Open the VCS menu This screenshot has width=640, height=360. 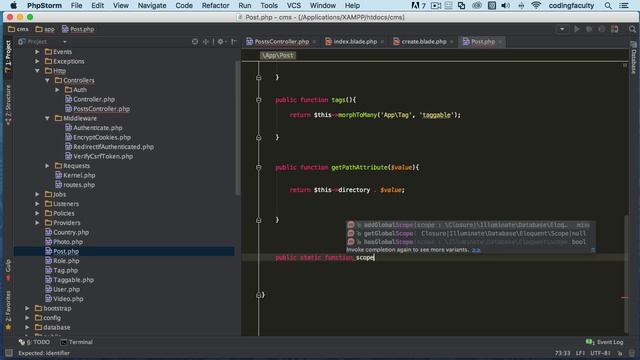[x=293, y=5]
